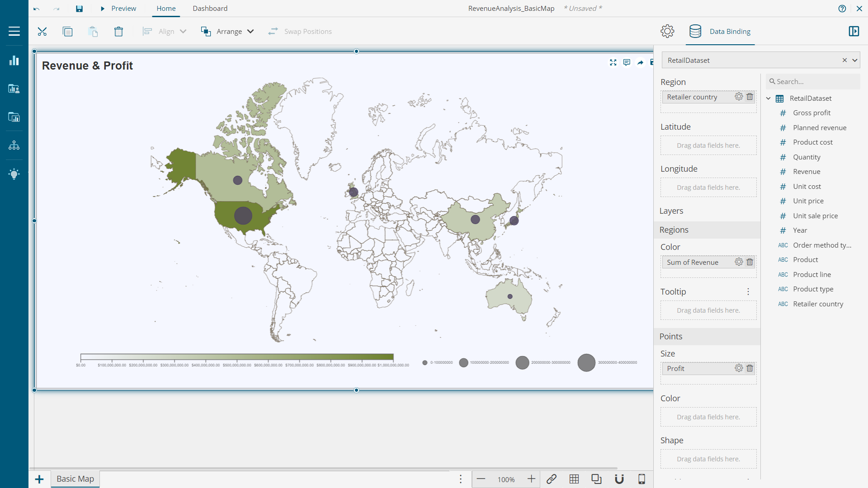This screenshot has height=488, width=868.
Task: Click the Undo button in toolbar
Action: 37,8
